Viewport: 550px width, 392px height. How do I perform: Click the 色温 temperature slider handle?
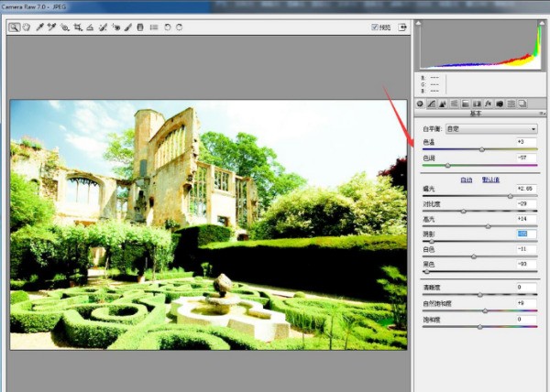[481, 149]
